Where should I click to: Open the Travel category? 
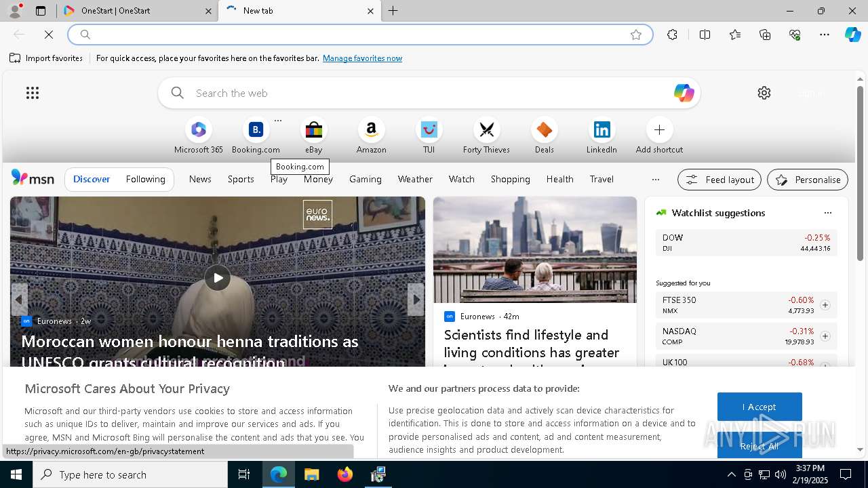(601, 179)
